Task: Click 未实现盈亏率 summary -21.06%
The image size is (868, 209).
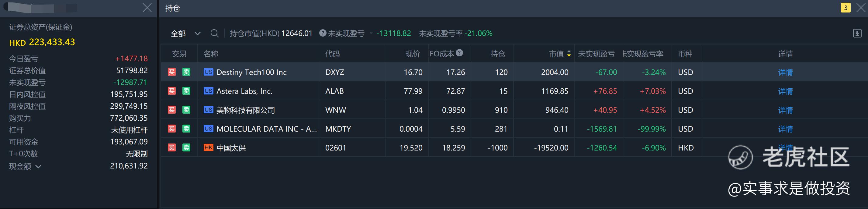Action: coord(478,33)
